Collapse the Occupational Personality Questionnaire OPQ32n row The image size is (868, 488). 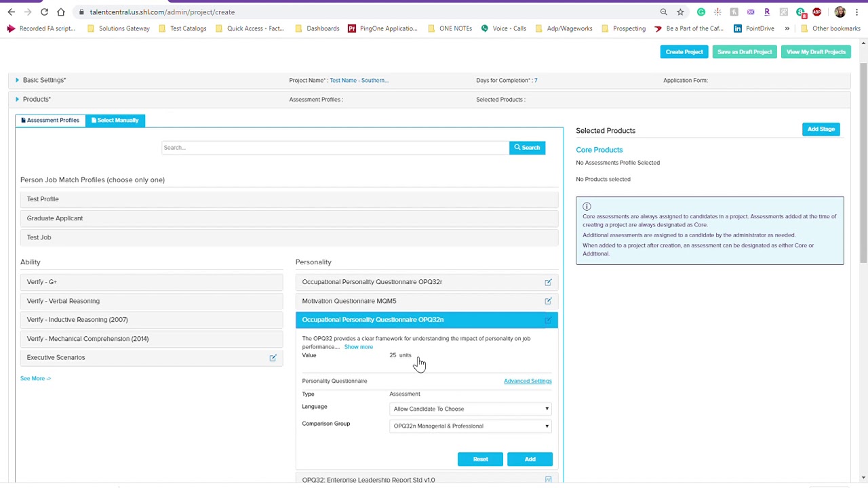[x=427, y=320]
